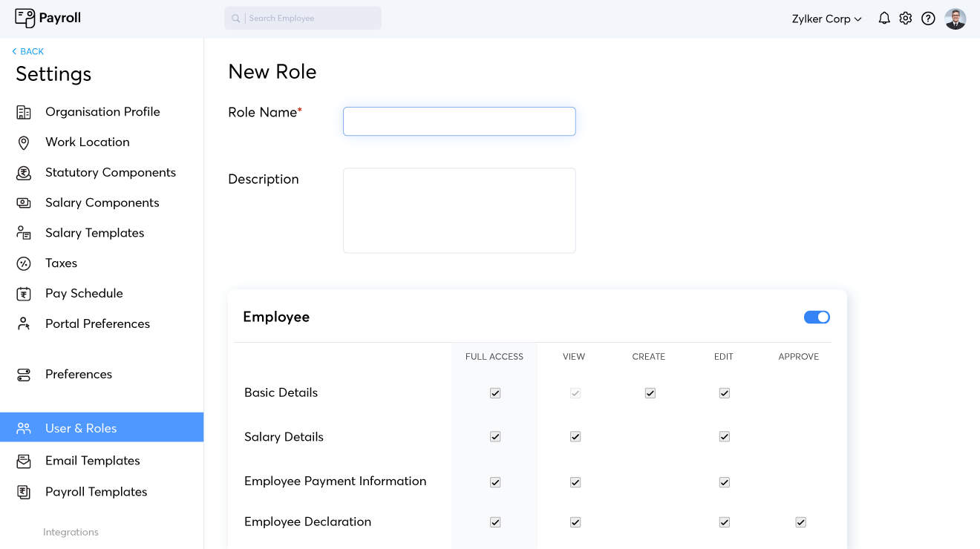The image size is (980, 549).
Task: Click the settings gear dropdown icon
Action: tap(906, 18)
